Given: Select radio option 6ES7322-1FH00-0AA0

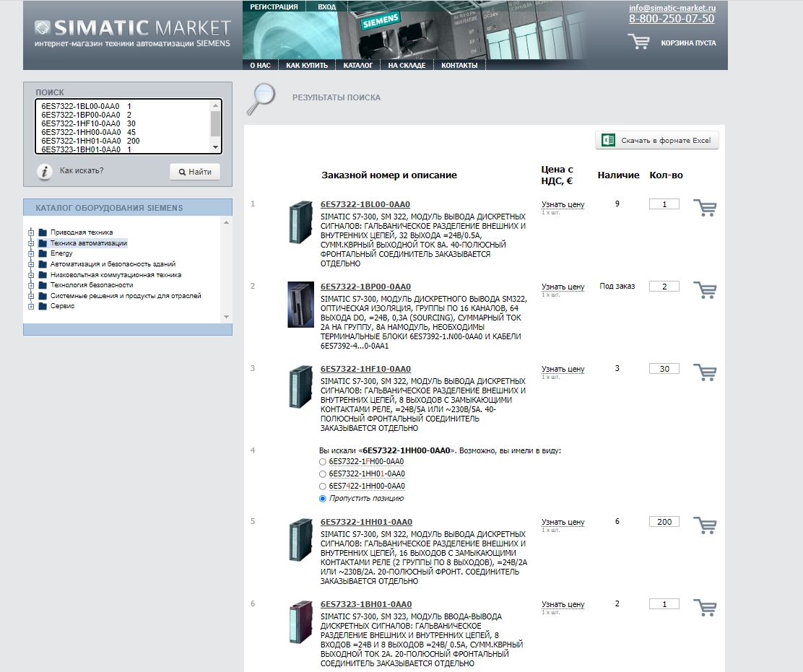Looking at the screenshot, I should (322, 461).
